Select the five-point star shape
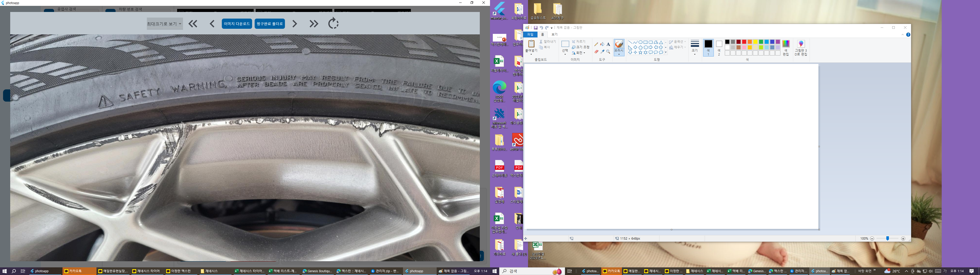This screenshot has height=275, width=980. click(640, 52)
